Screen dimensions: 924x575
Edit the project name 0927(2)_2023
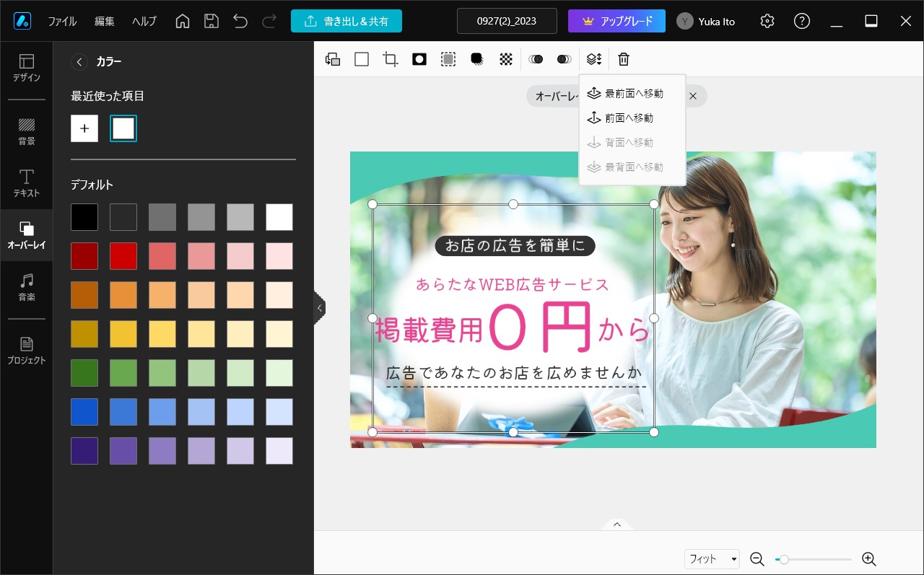point(507,21)
